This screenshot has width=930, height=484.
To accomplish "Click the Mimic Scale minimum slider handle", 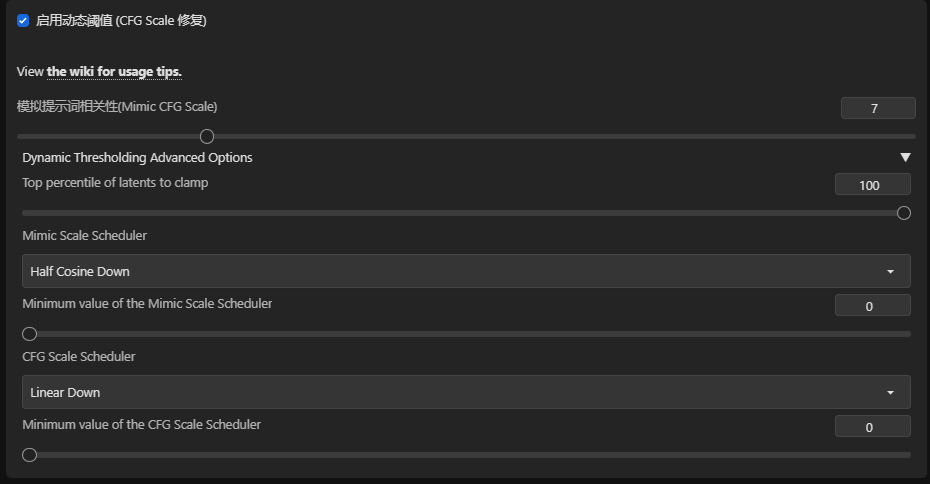I will 30,334.
